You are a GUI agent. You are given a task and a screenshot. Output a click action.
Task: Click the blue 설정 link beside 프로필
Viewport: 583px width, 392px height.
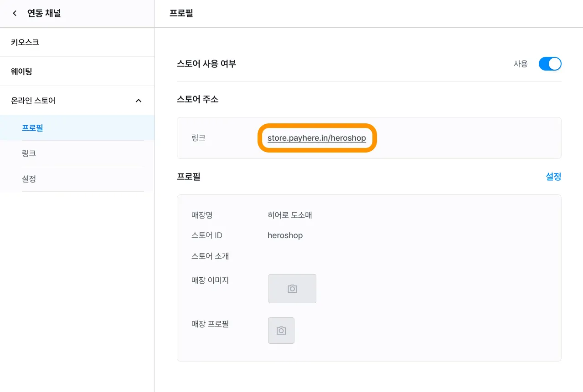click(553, 177)
